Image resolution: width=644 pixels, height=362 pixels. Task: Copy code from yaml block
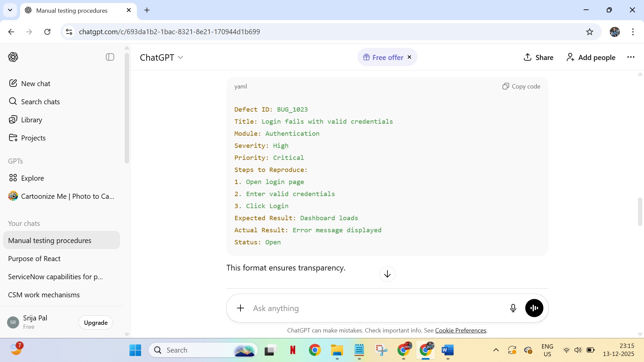[521, 86]
